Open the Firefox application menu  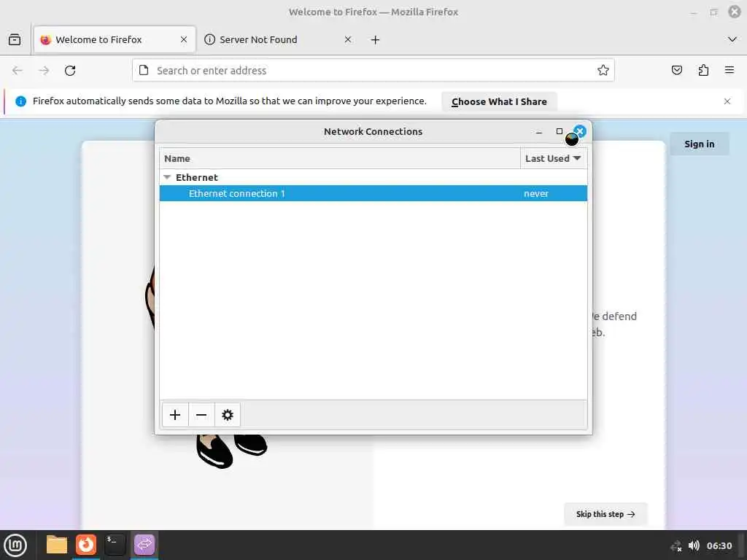[x=729, y=71]
